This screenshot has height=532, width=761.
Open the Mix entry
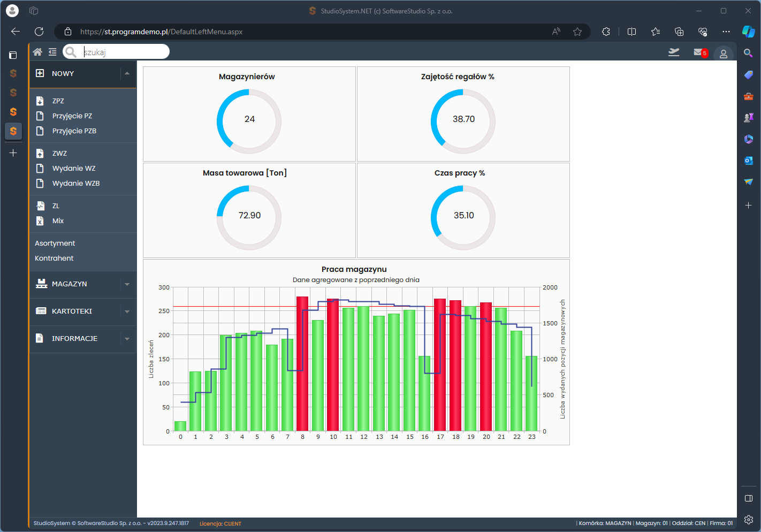58,221
